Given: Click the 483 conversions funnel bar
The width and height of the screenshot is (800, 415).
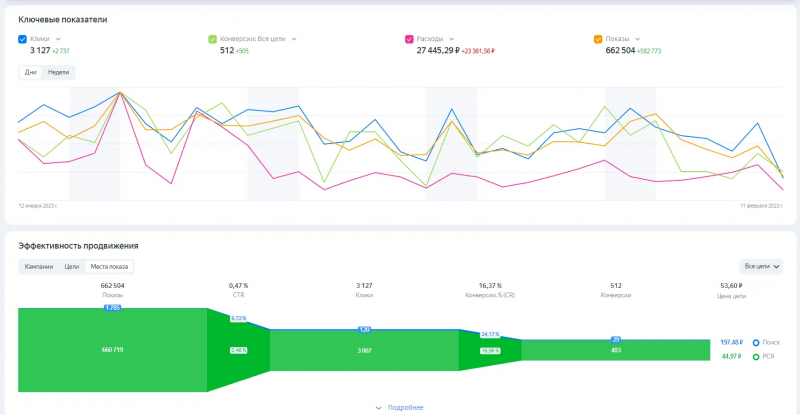Looking at the screenshot, I should [616, 351].
